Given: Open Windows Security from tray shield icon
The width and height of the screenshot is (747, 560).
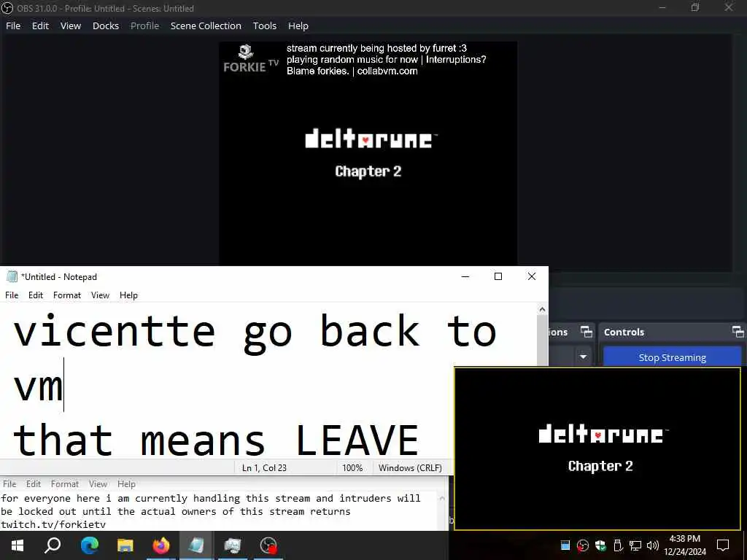Looking at the screenshot, I should (x=600, y=545).
